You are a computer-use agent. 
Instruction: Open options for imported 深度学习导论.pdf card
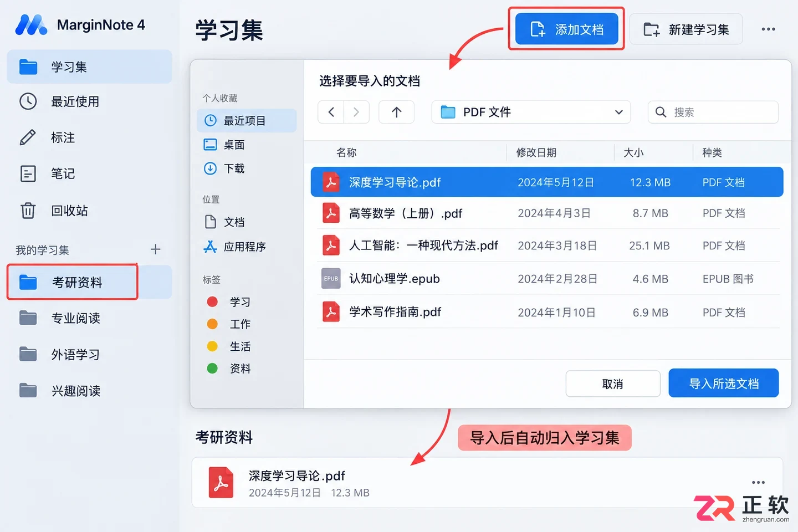(758, 482)
